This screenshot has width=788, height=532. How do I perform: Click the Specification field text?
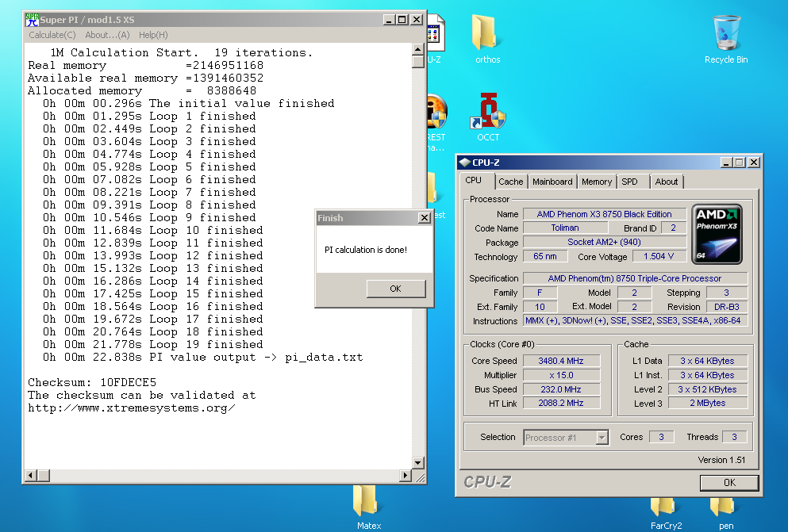635,278
